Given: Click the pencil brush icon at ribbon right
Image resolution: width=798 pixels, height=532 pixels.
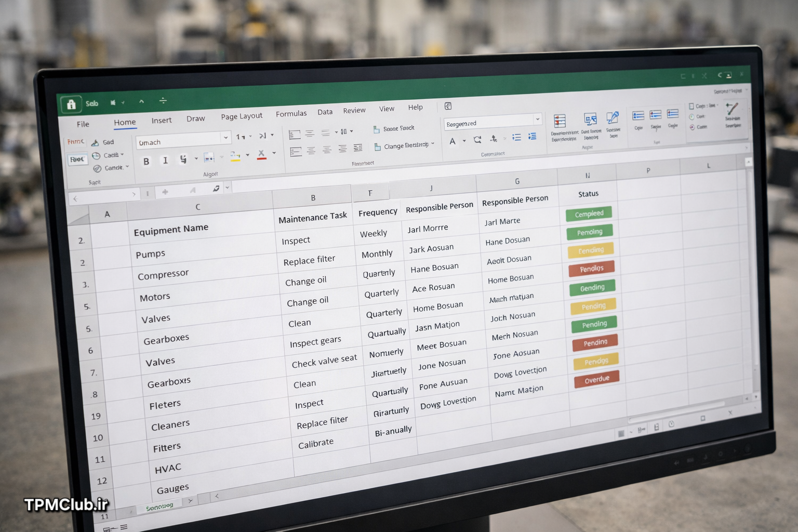Looking at the screenshot, I should pos(732,109).
